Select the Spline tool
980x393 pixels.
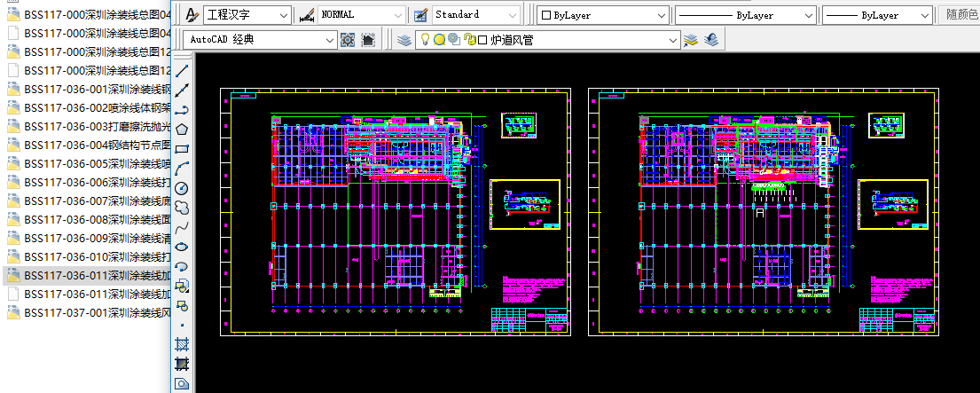pyautogui.click(x=182, y=227)
